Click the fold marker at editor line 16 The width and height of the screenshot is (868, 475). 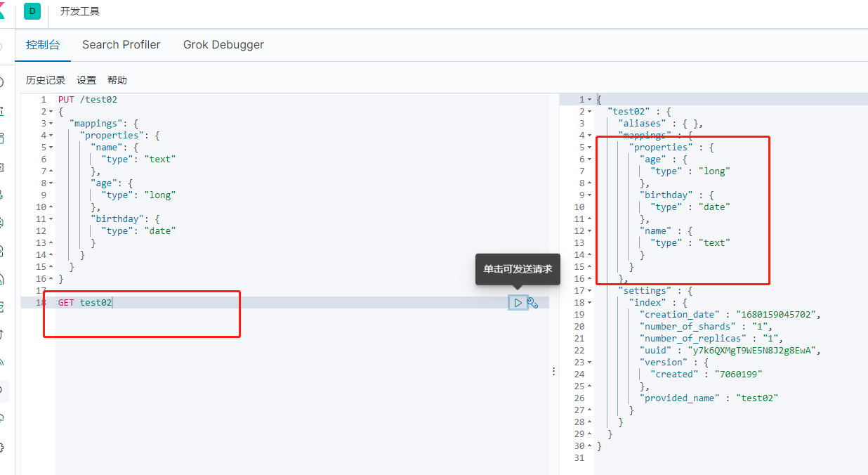(x=51, y=279)
